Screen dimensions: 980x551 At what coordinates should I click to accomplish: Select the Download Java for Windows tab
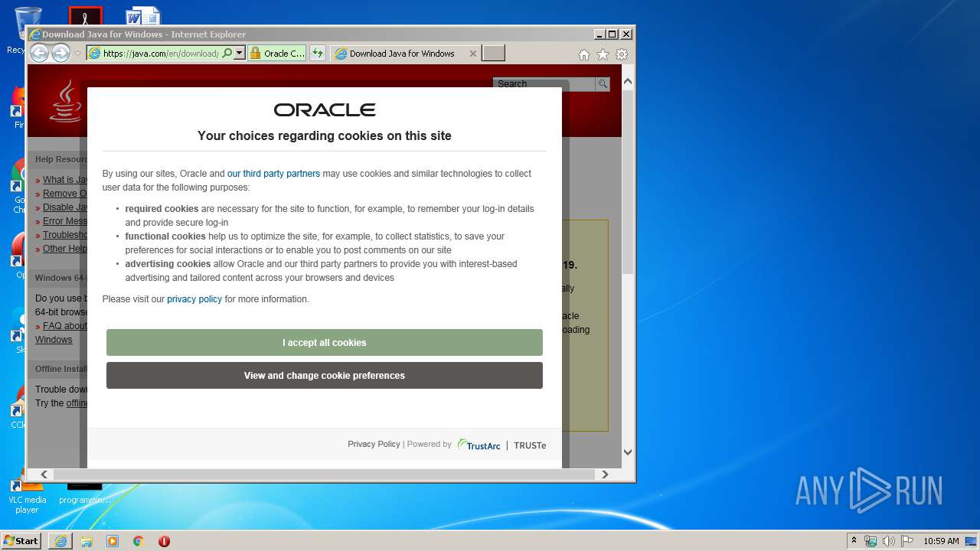[402, 54]
